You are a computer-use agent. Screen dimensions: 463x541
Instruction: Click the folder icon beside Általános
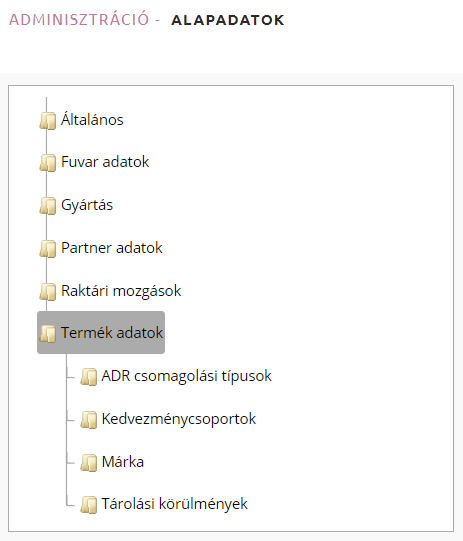[48, 120]
